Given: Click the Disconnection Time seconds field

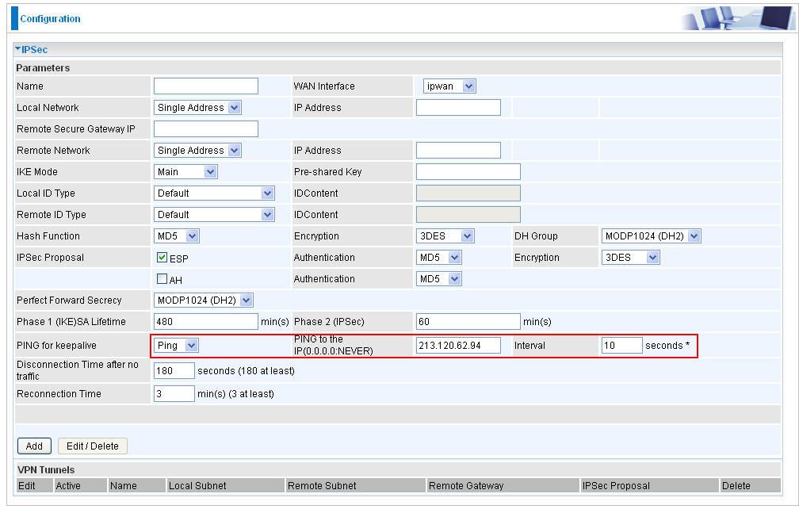Looking at the screenshot, I should pos(174,370).
